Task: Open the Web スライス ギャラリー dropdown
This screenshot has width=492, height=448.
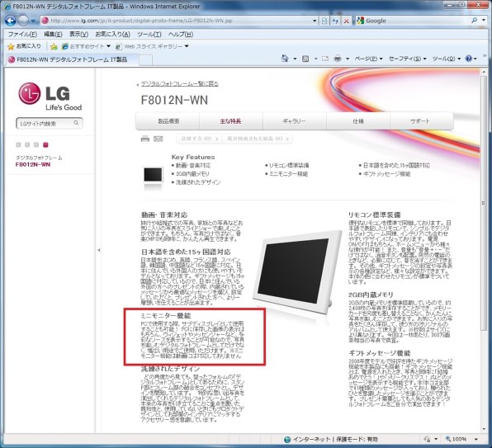Action: pyautogui.click(x=152, y=46)
